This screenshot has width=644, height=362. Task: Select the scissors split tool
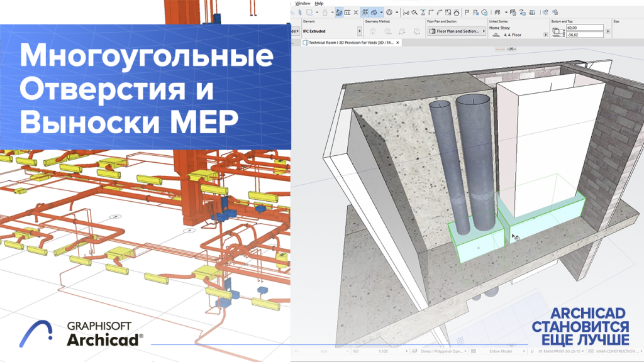click(x=406, y=13)
